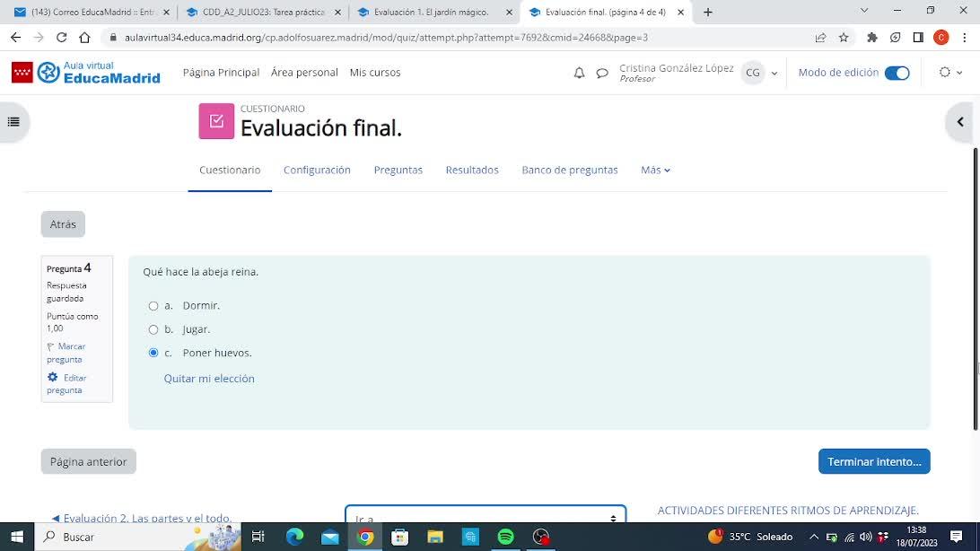The width and height of the screenshot is (980, 551).
Task: Open the notifications bell
Action: pos(580,73)
